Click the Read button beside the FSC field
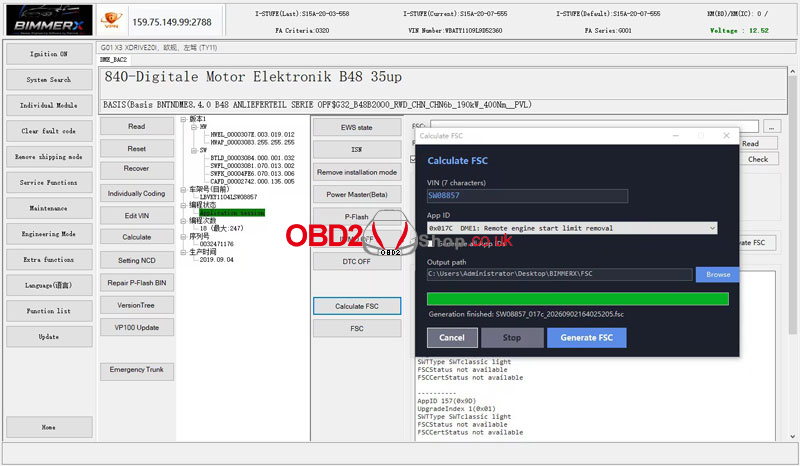 pos(758,143)
